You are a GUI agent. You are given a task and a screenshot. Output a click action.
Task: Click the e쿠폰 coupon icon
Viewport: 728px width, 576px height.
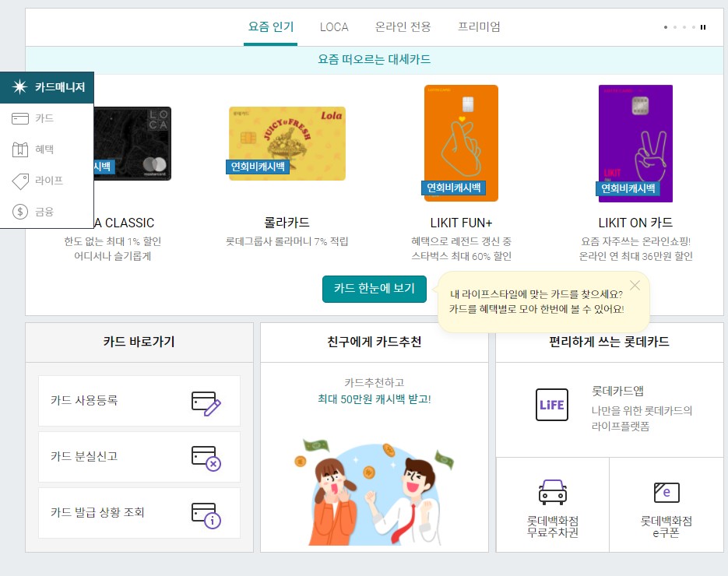click(666, 493)
